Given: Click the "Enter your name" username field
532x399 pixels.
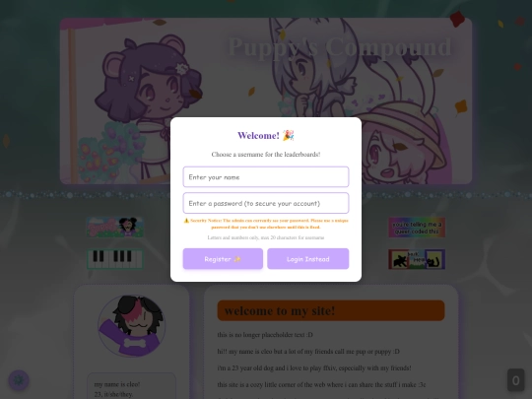Looking at the screenshot, I should [266, 176].
